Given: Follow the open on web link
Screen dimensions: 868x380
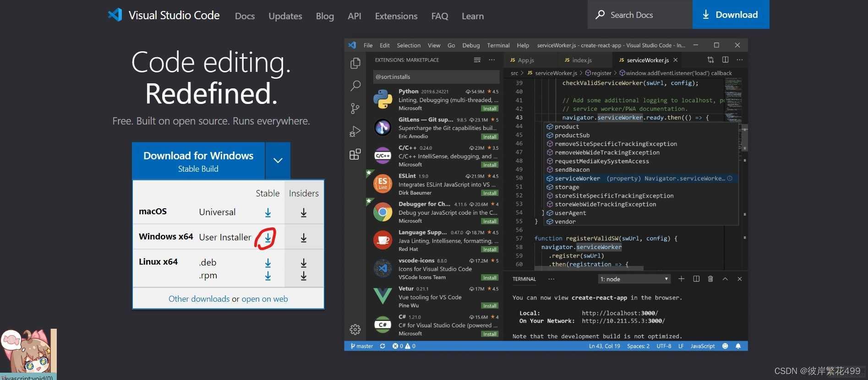Looking at the screenshot, I should (265, 299).
